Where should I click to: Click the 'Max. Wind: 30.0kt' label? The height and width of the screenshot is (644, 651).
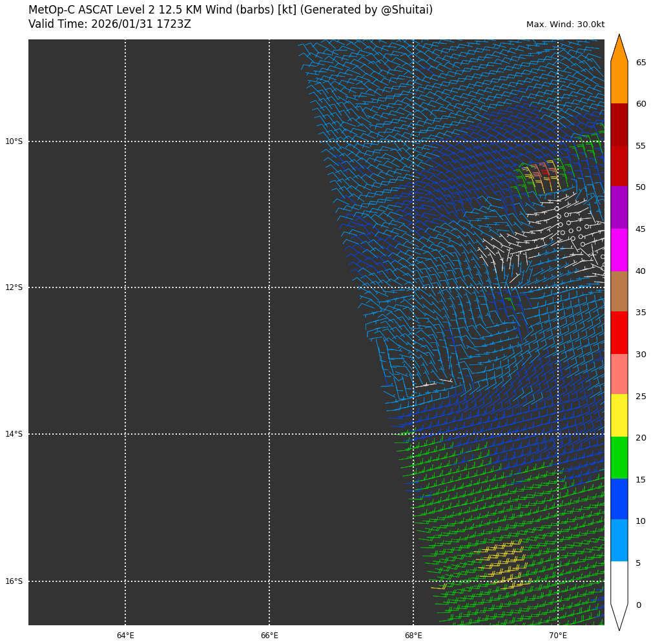[x=565, y=25]
